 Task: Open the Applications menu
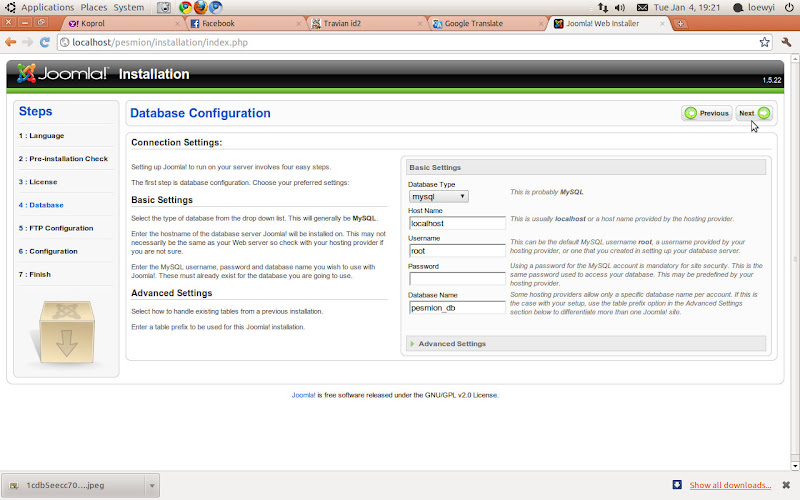pos(47,7)
